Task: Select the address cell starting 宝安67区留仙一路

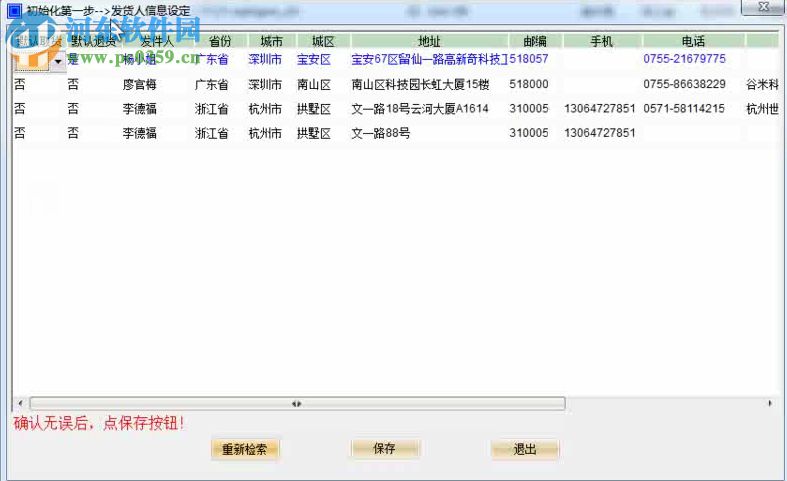Action: (x=430, y=59)
